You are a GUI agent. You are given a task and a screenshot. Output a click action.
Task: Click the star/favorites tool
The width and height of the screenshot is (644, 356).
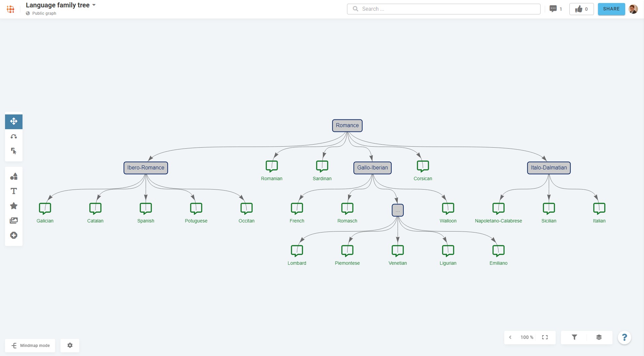[x=13, y=206]
